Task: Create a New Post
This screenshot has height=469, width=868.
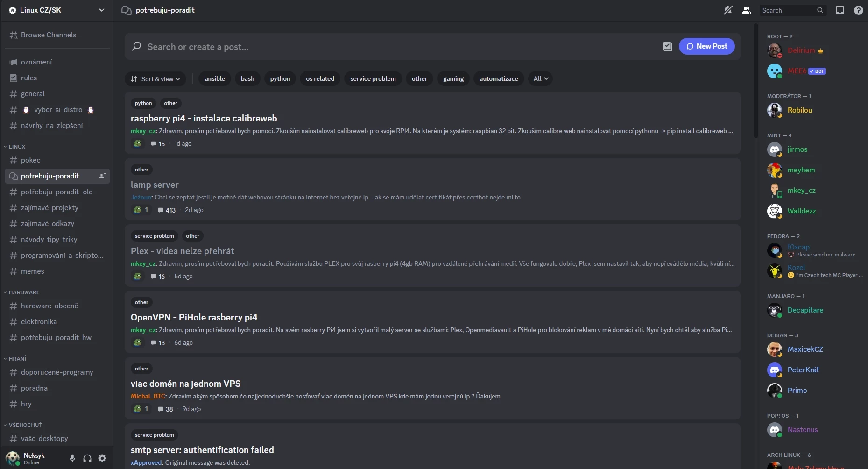Action: tap(706, 46)
